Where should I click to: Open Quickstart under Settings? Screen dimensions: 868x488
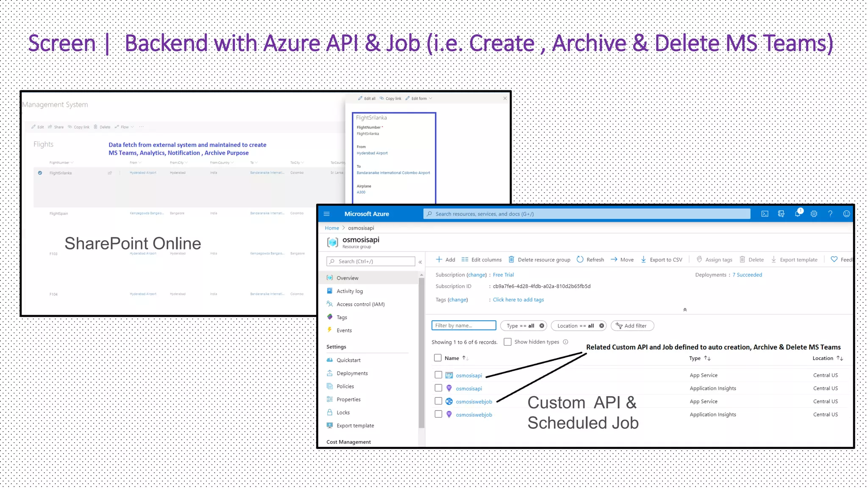[344, 360]
